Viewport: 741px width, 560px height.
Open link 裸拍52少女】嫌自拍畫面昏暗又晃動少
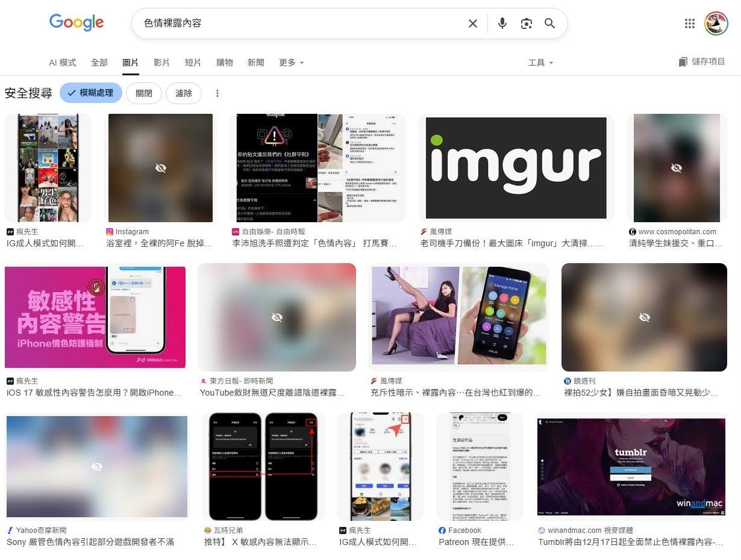point(641,393)
